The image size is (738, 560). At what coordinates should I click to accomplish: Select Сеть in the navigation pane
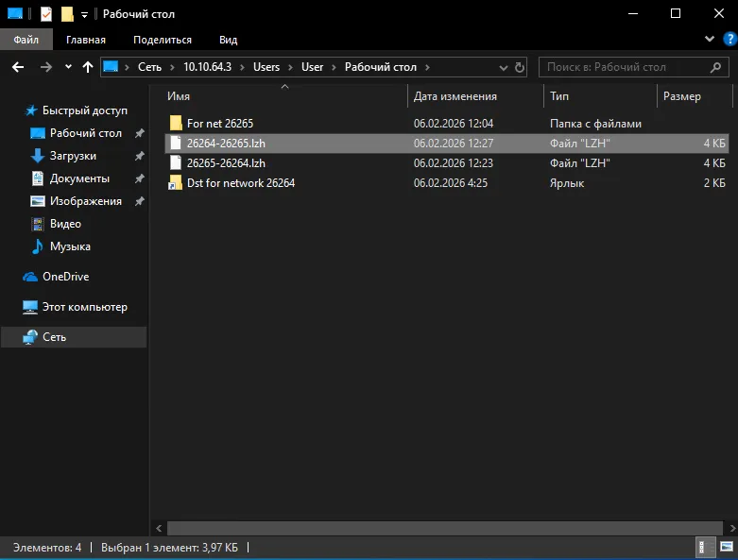74,337
